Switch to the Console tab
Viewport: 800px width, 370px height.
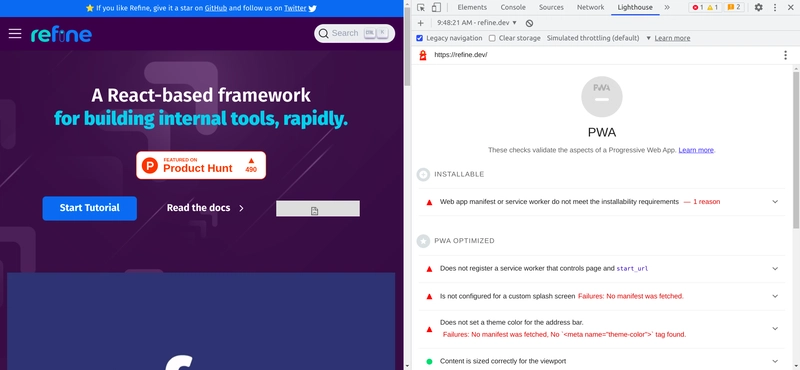513,7
